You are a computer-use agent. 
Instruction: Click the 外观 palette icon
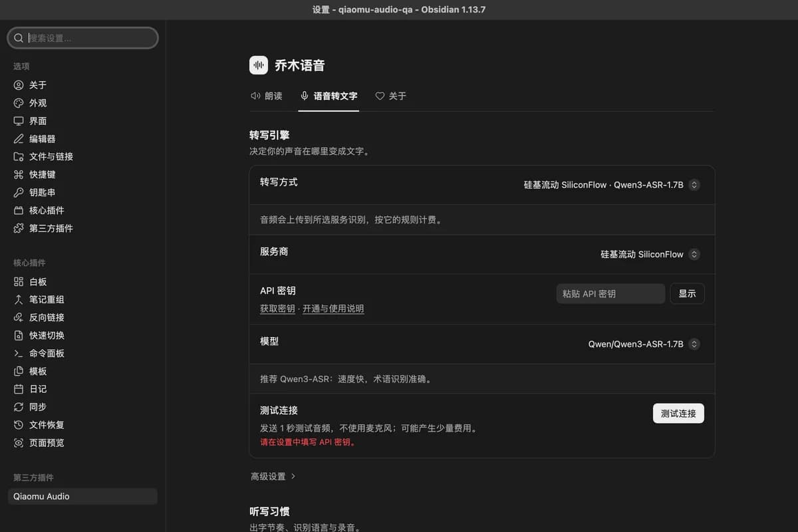tap(19, 103)
